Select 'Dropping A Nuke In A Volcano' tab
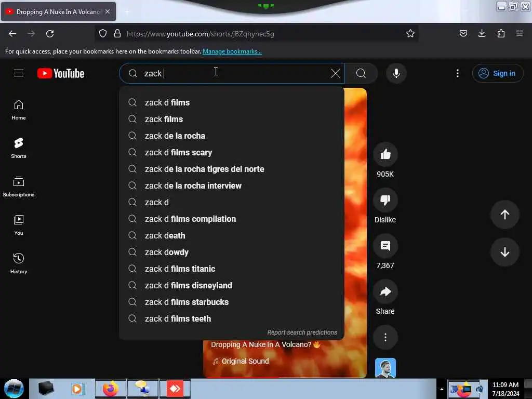The height and width of the screenshot is (399, 532). tap(58, 11)
